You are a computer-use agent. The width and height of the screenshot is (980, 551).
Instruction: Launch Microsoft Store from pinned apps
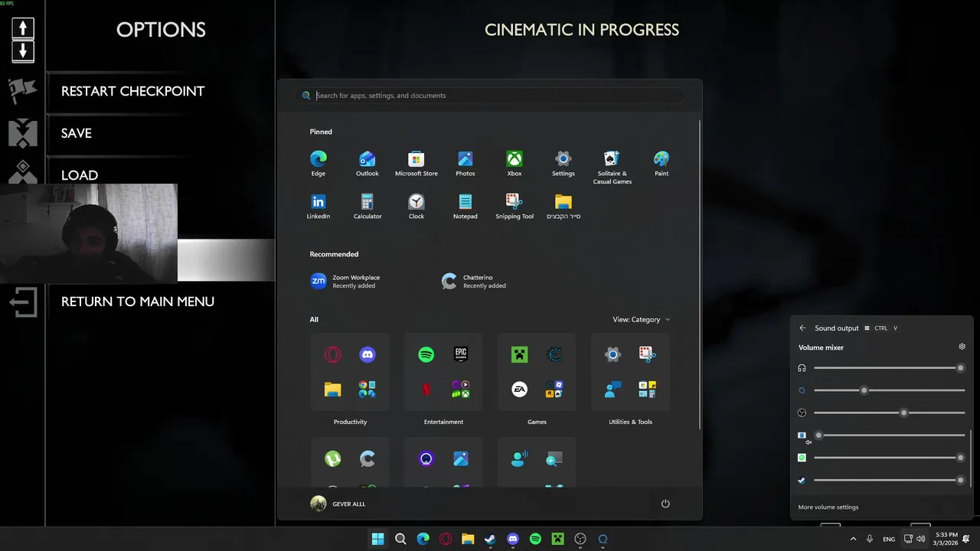pos(416,163)
